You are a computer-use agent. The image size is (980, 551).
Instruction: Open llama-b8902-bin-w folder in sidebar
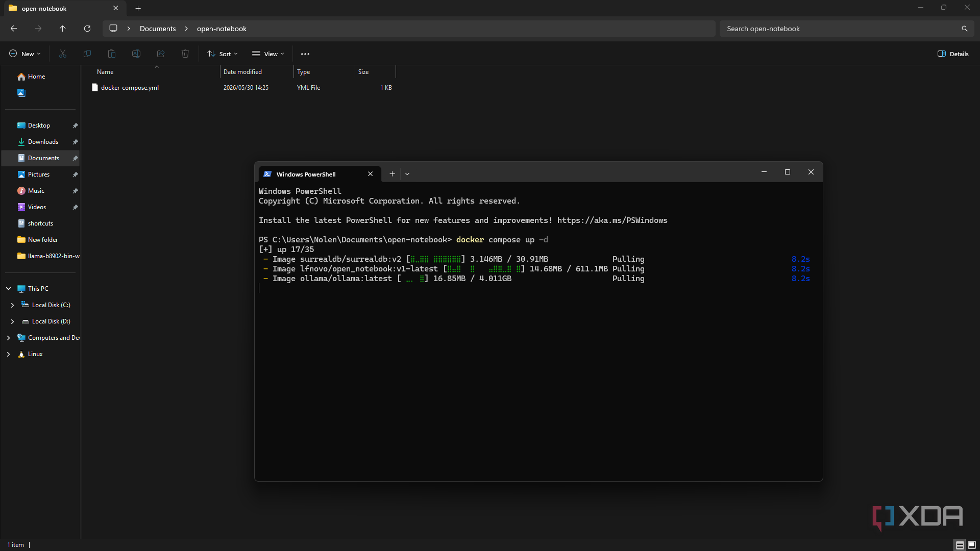48,256
